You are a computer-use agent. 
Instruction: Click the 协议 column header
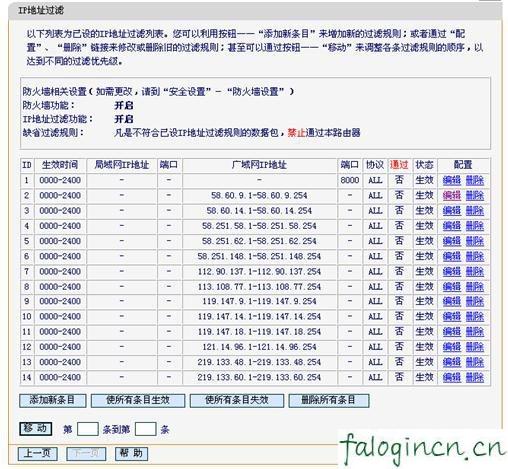(375, 165)
